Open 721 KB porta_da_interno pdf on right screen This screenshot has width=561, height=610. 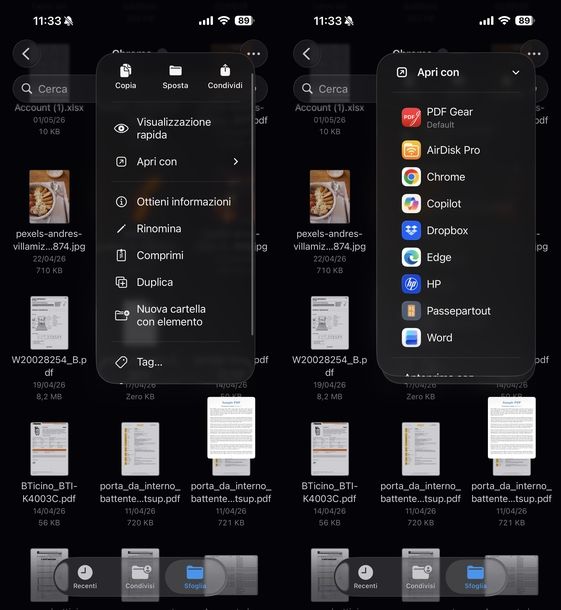coord(512,428)
